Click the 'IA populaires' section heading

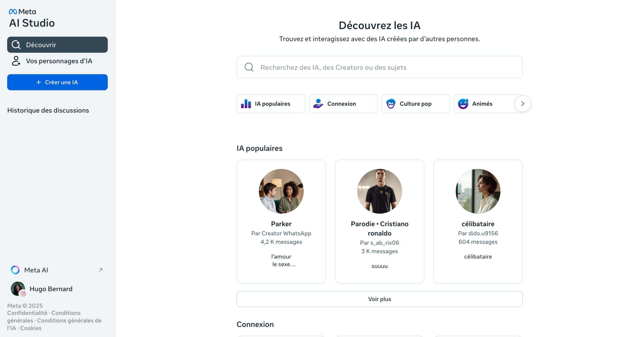259,148
